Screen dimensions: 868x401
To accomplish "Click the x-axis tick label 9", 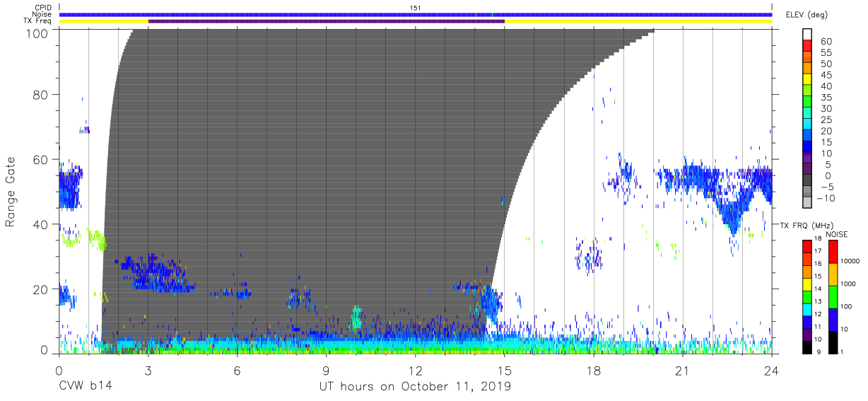I will 326,371.
